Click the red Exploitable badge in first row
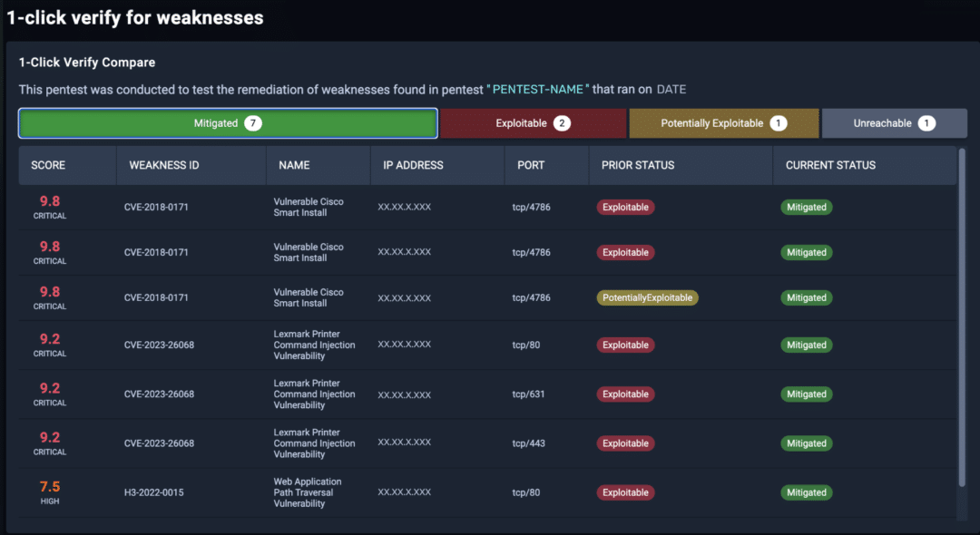The height and width of the screenshot is (535, 980). pyautogui.click(x=625, y=207)
